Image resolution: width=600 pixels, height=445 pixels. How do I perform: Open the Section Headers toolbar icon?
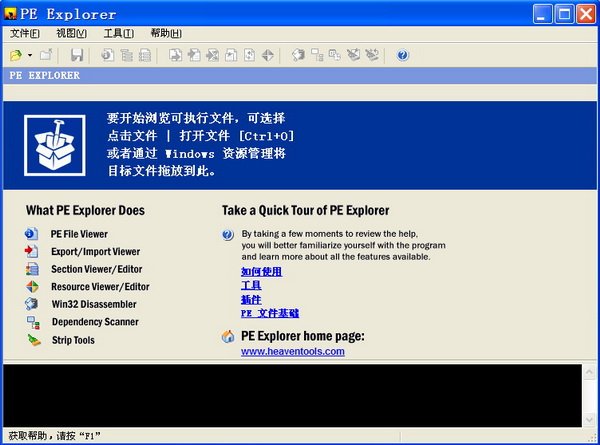tap(145, 55)
